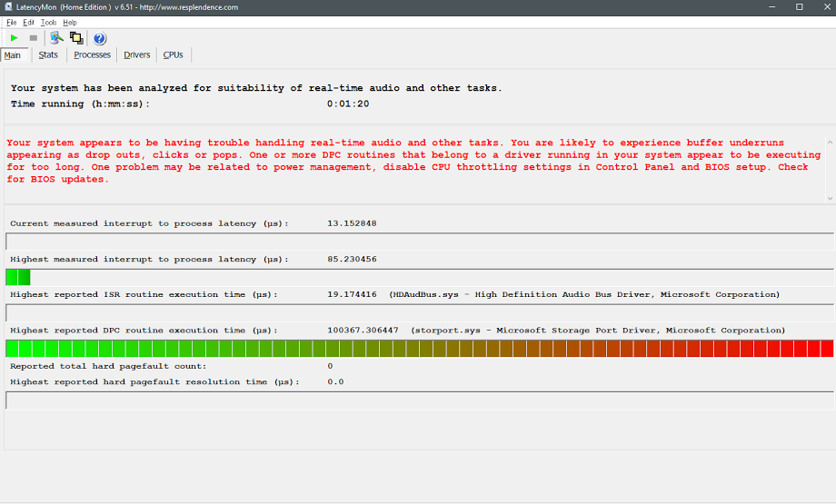Click the DPC routine execution time gradient bar
The image size is (836, 504).
pos(420,349)
